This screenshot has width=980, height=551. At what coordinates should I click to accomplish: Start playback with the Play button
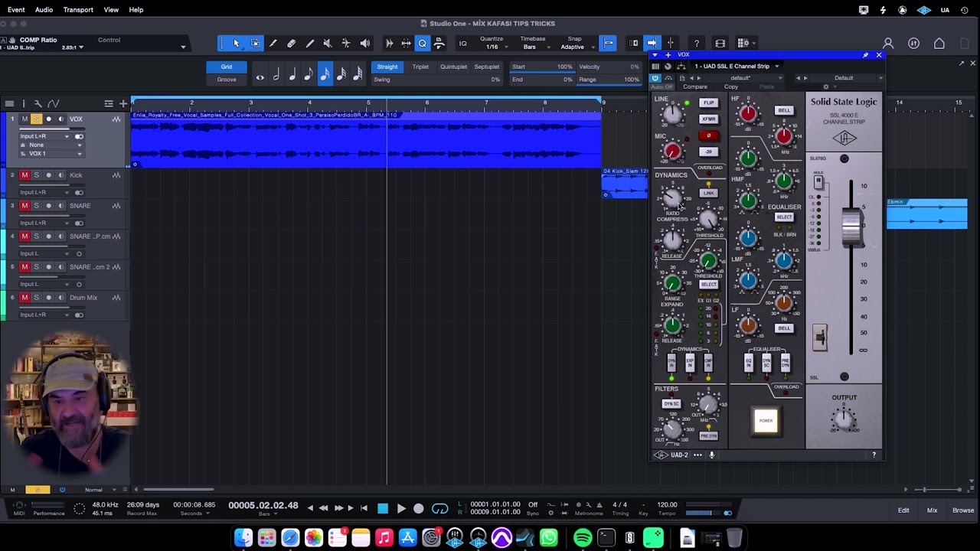[x=400, y=509]
